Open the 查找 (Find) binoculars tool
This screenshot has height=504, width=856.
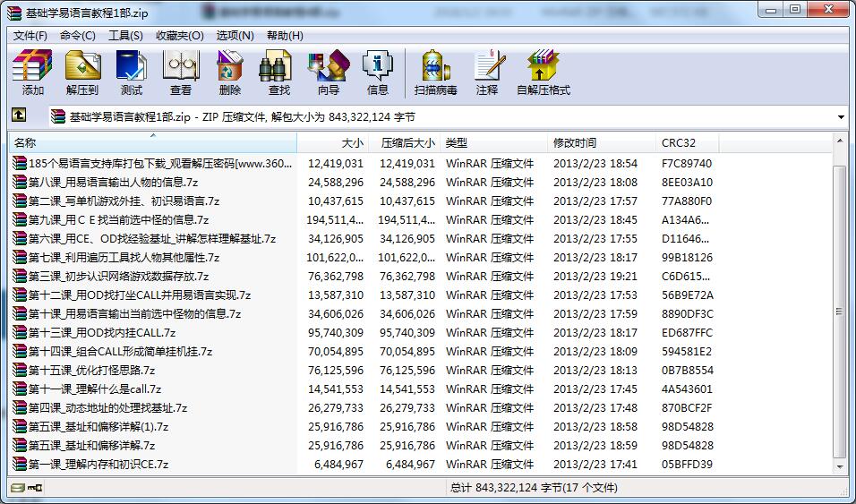coord(278,73)
